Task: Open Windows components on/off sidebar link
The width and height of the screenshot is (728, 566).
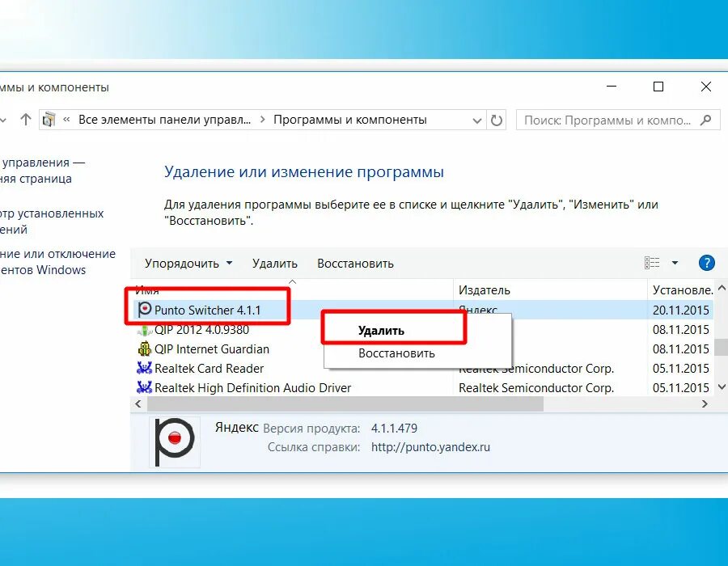Action: coord(57,262)
